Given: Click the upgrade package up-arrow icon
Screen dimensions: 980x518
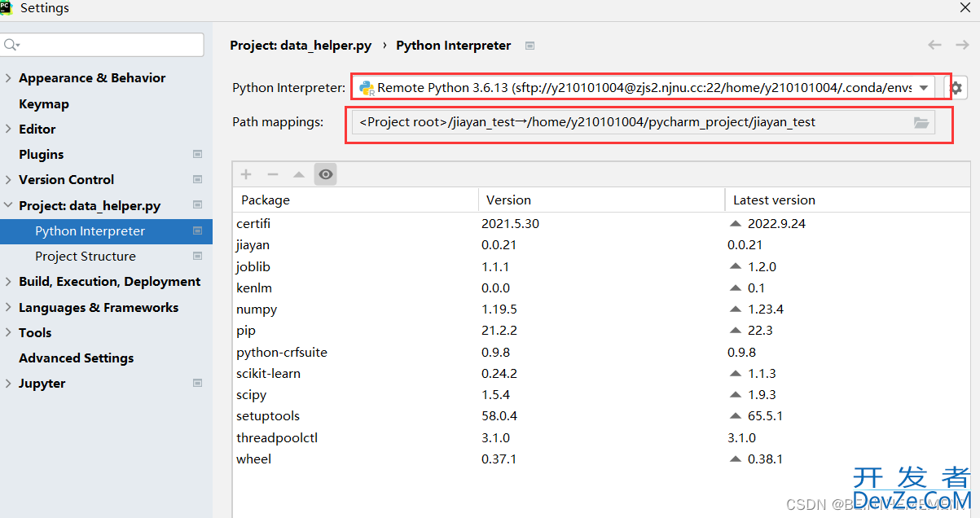Looking at the screenshot, I should (299, 174).
